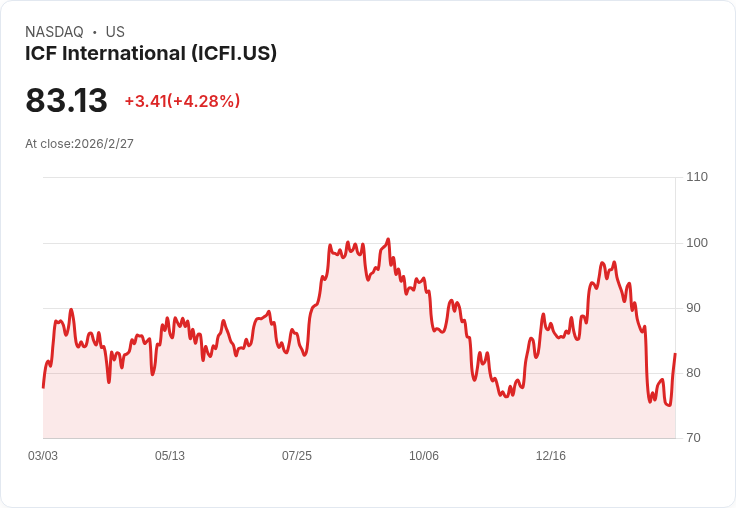The width and height of the screenshot is (736, 508).
Task: Click the 90 price axis label
Action: [693, 308]
